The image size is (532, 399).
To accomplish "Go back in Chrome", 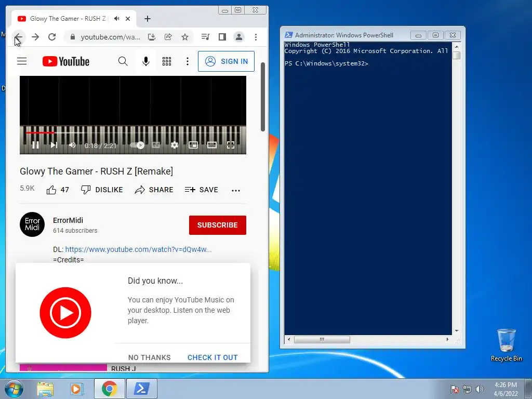I will click(18, 37).
